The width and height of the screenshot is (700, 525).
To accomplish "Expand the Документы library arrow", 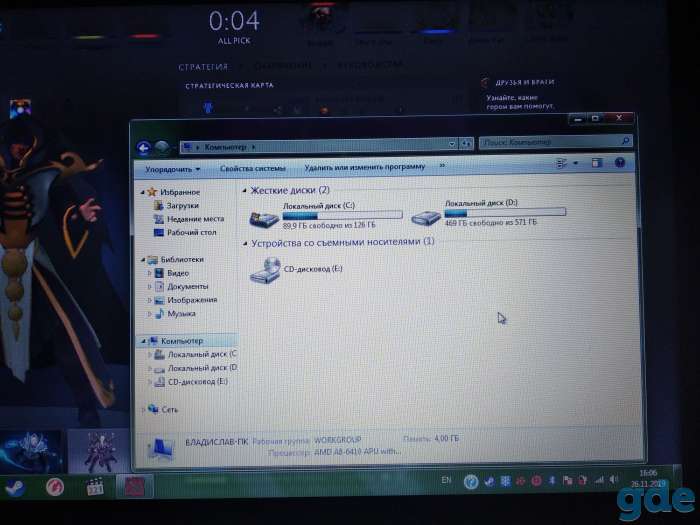I will pyautogui.click(x=150, y=287).
